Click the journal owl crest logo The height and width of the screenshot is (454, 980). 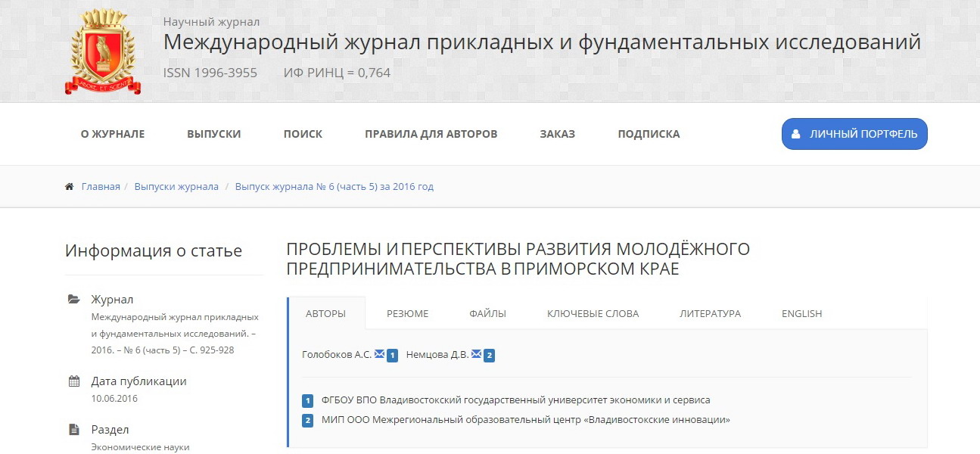(102, 51)
